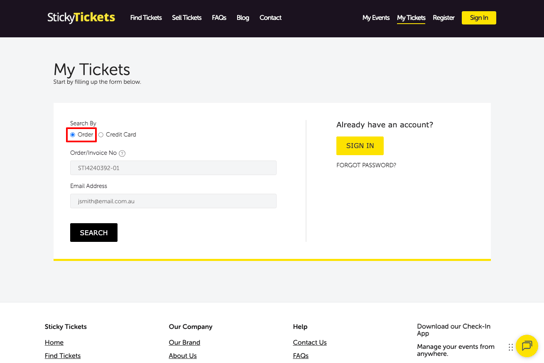Open the chat widget icon
Image resolution: width=544 pixels, height=363 pixels.
(527, 346)
